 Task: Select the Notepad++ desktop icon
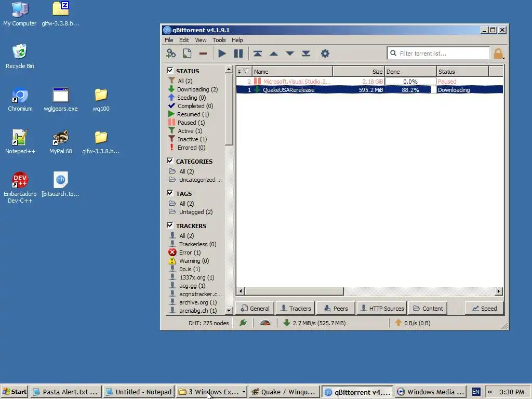(x=20, y=142)
